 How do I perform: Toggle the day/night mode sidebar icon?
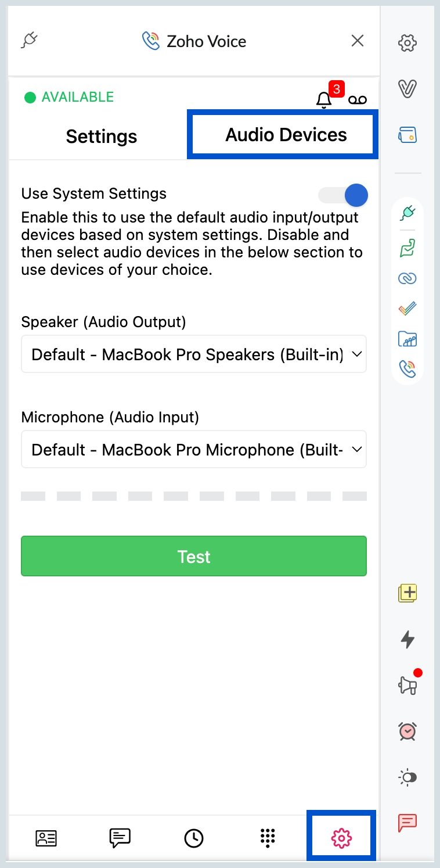tap(408, 777)
